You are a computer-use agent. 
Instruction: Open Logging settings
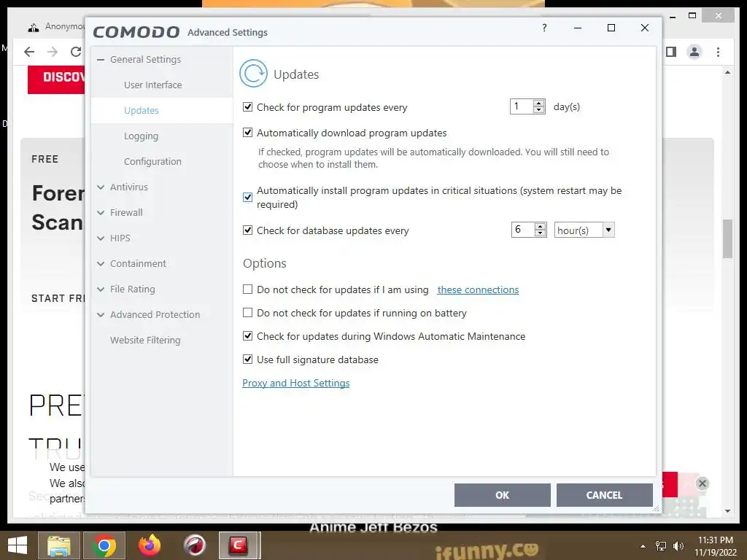[141, 136]
